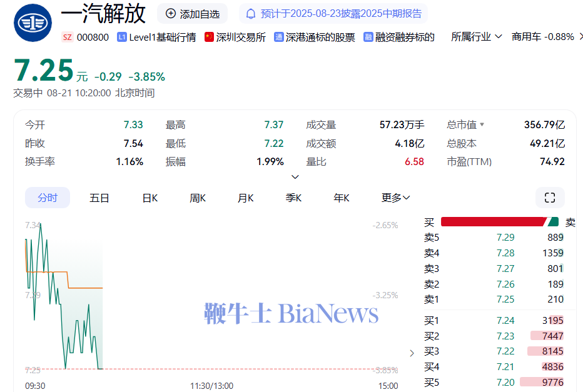
Task: Click the 卖5 price 7.29
Action: pyautogui.click(x=505, y=238)
